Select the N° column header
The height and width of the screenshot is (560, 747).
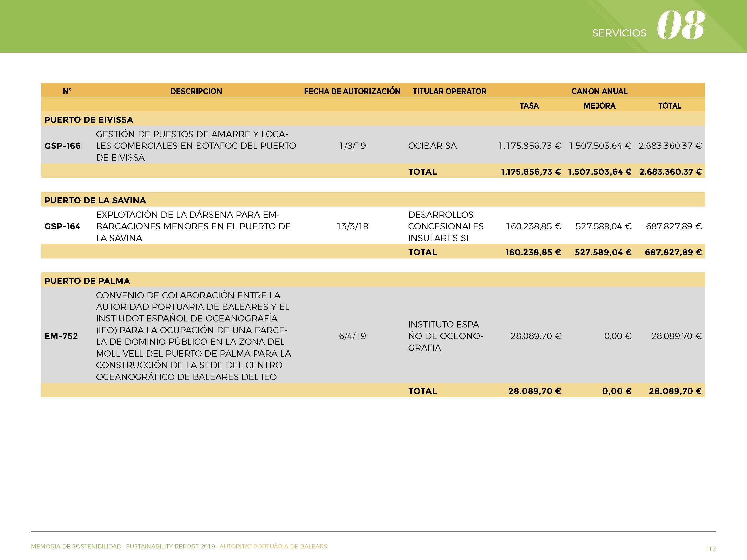67,91
